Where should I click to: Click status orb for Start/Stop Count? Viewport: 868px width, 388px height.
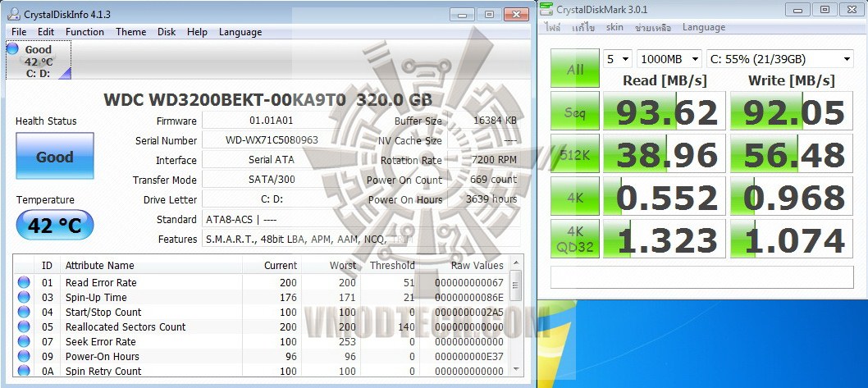(x=24, y=313)
